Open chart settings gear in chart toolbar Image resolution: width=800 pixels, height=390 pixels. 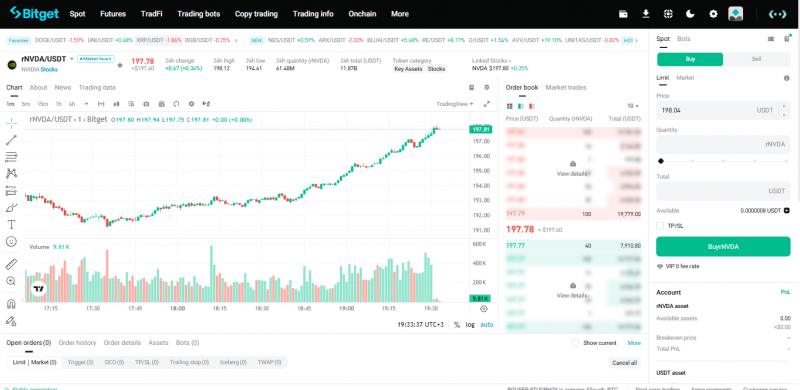pyautogui.click(x=191, y=104)
